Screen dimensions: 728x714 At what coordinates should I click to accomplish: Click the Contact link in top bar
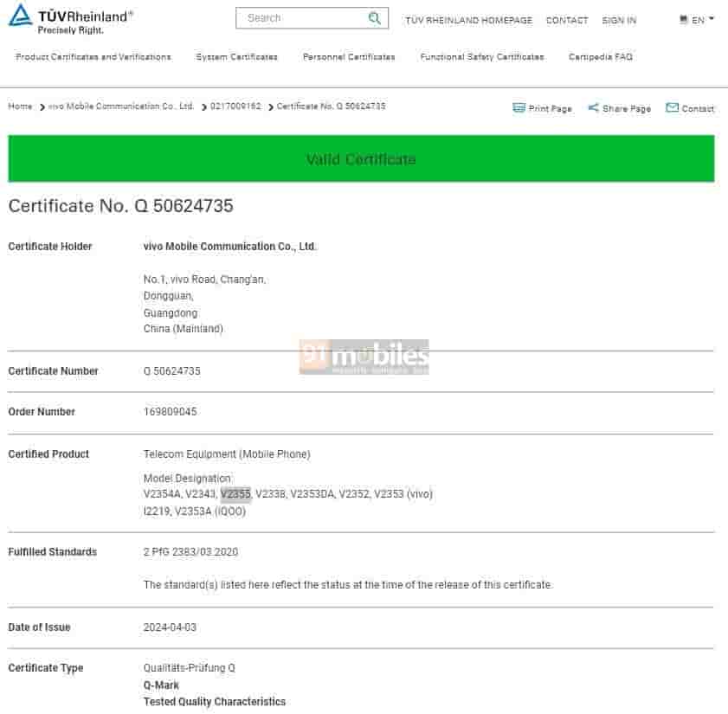coord(566,20)
